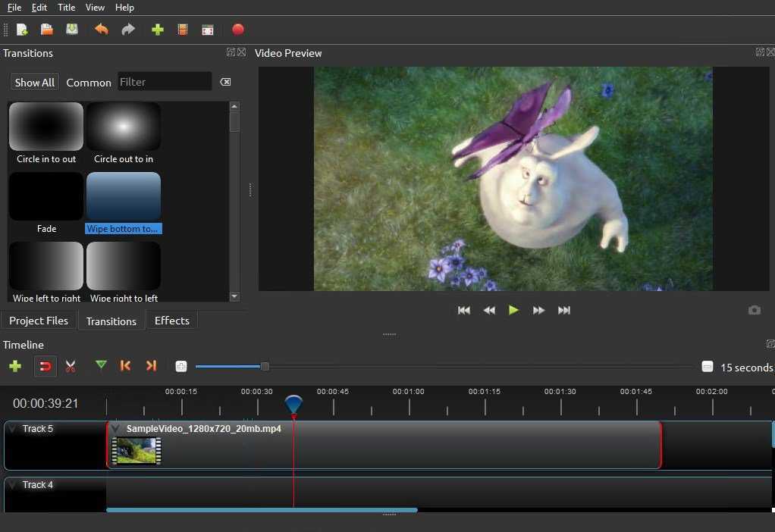This screenshot has width=775, height=532.
Task: Open the SampleVideo clip menu arrow
Action: (x=116, y=428)
